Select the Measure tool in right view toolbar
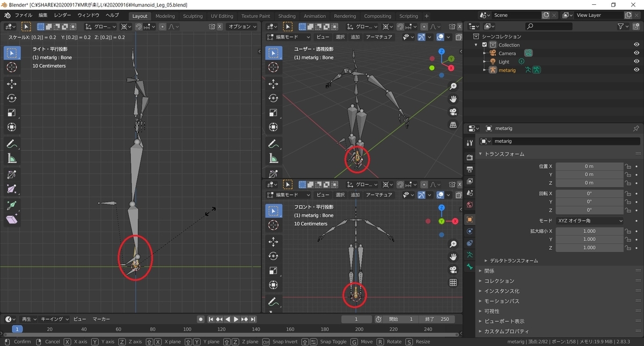 pyautogui.click(x=12, y=158)
